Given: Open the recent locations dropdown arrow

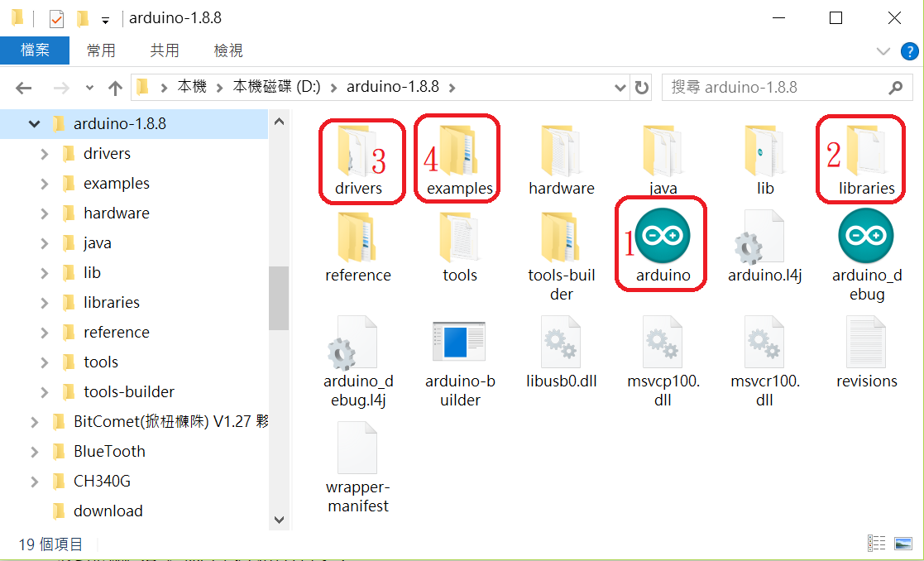Looking at the screenshot, I should coord(89,89).
